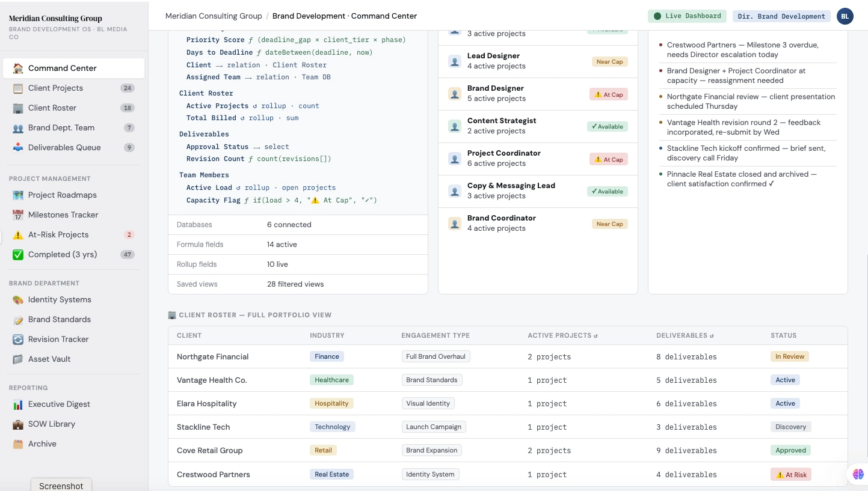868x491 pixels.
Task: Click the Identity Systems palette icon
Action: tap(18, 300)
